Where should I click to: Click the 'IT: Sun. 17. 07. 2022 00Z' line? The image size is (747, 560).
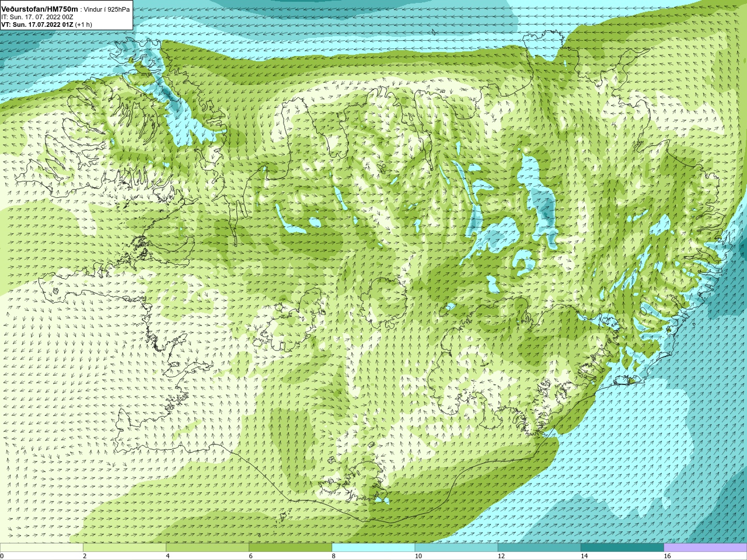pyautogui.click(x=37, y=17)
